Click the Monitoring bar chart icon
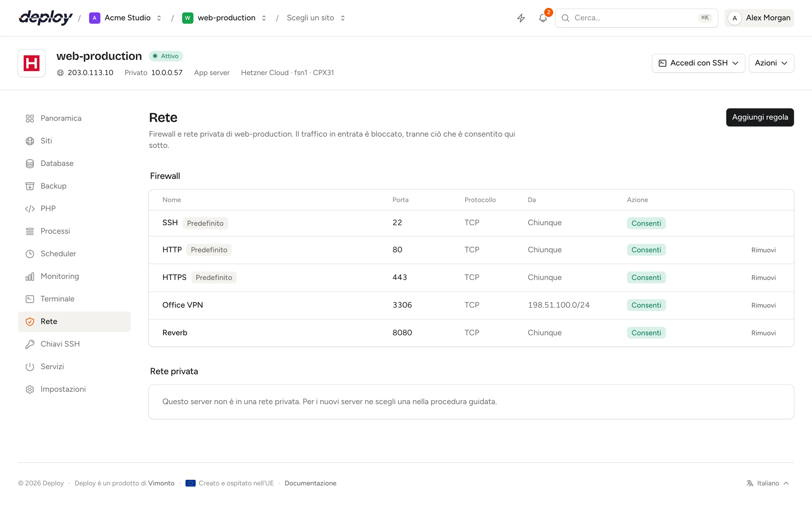The width and height of the screenshot is (812, 508). pos(30,276)
